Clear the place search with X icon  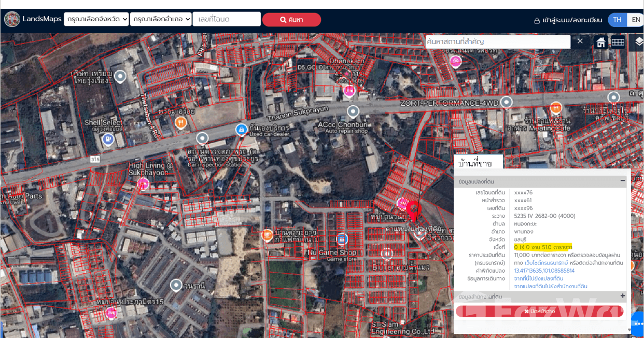click(x=580, y=41)
